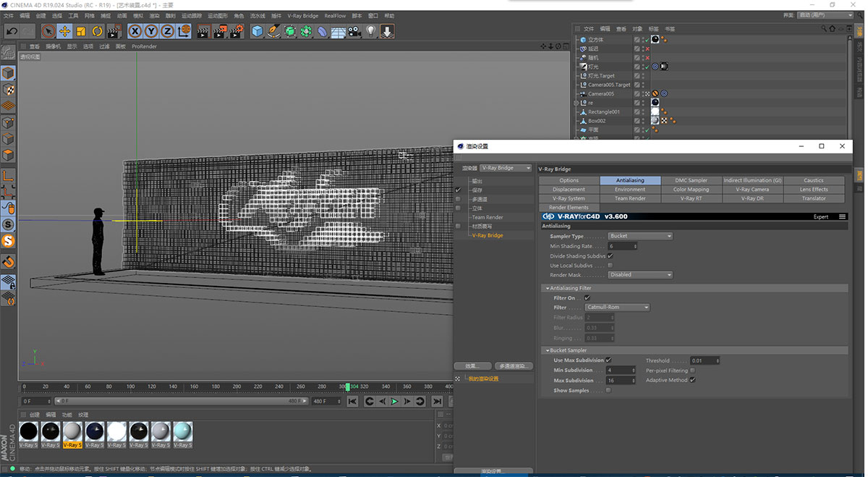The height and width of the screenshot is (477, 868).
Task: Open the Sampler Type Bucket dropdown
Action: coord(640,236)
